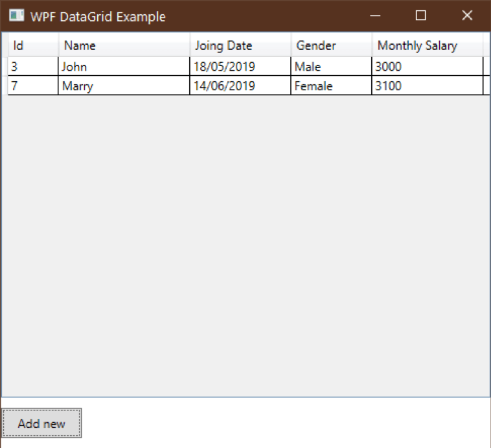Open the window icon system menu
491x448 pixels.
[x=17, y=16]
